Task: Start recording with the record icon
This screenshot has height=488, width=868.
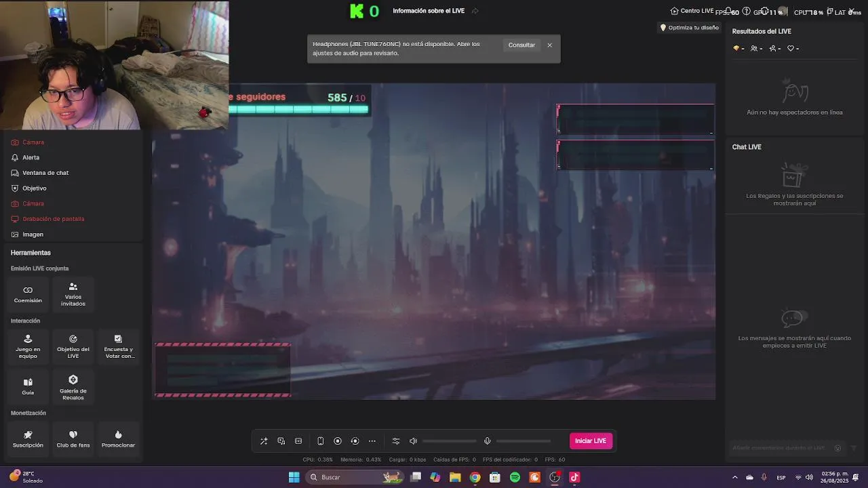Action: [338, 441]
